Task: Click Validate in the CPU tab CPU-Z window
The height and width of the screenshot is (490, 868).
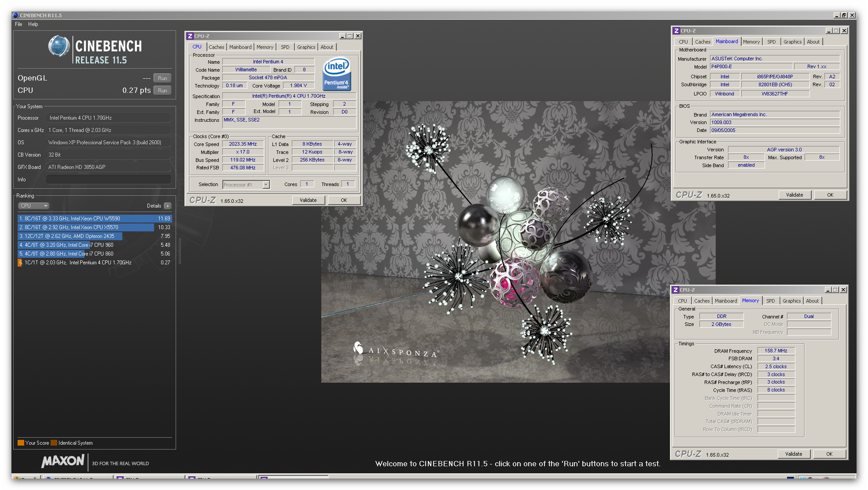Action: click(x=308, y=200)
